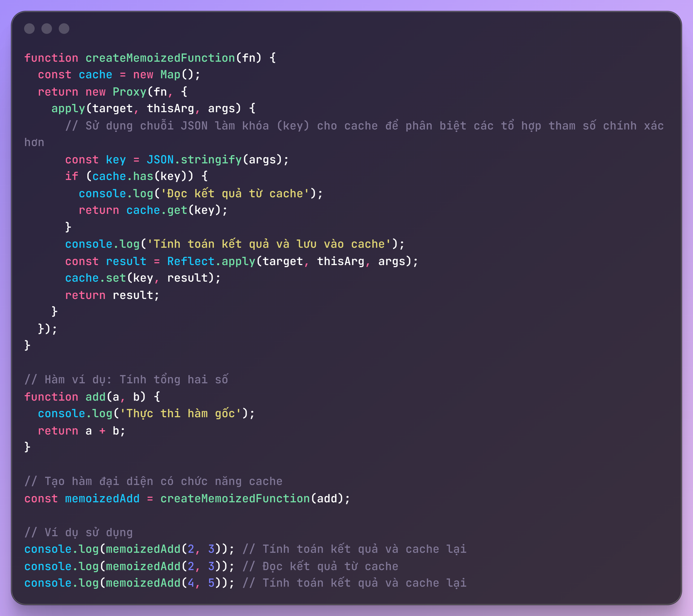This screenshot has height=616, width=693.
Task: Click the first gray window dot
Action: 29,28
